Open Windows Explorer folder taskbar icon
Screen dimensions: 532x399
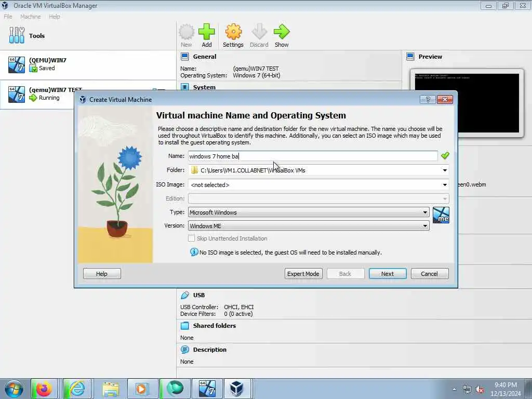coord(111,389)
